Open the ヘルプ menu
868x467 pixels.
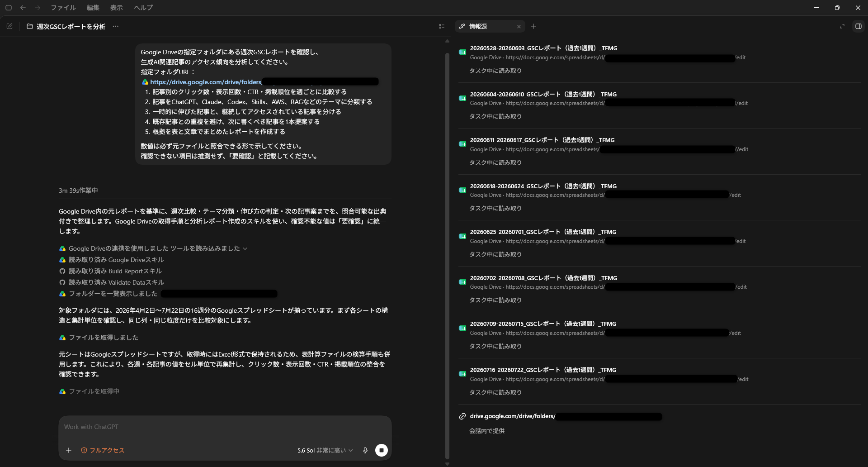[x=143, y=8]
